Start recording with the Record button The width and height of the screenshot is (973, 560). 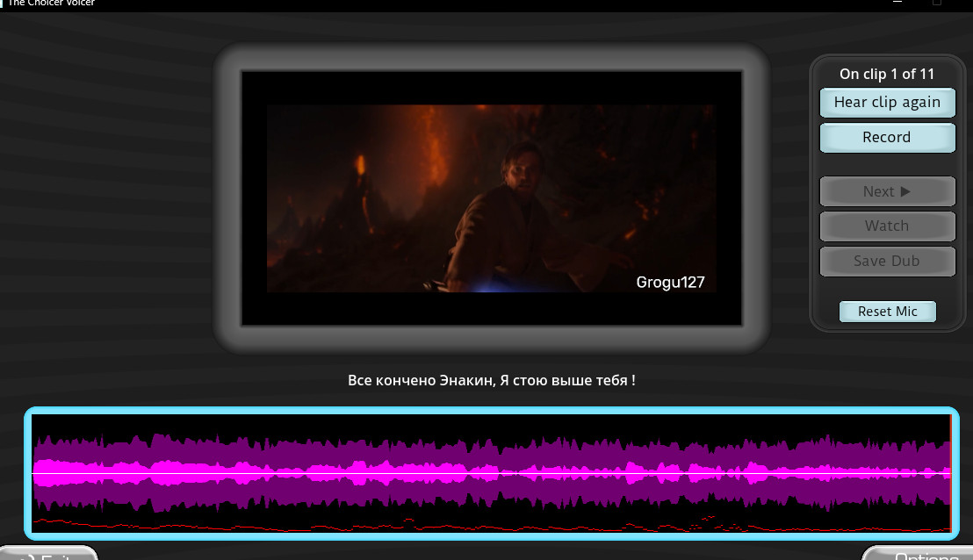(887, 137)
